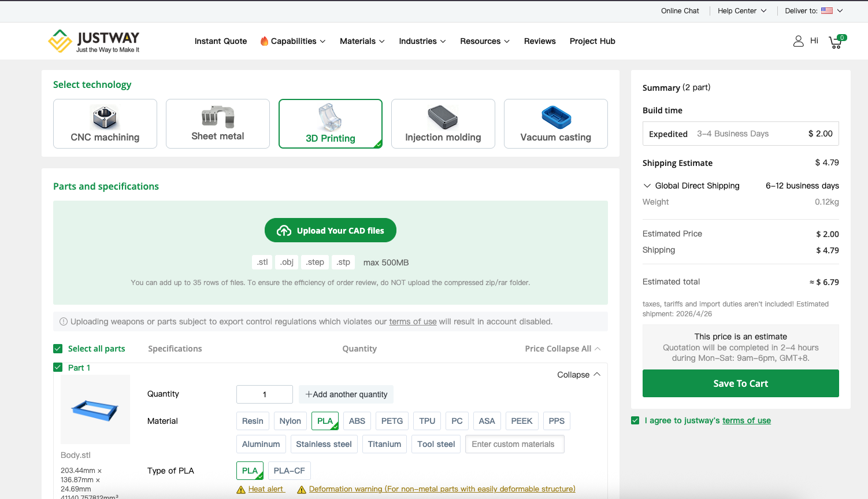Select Expedited build time option
868x499 pixels.
[741, 134]
